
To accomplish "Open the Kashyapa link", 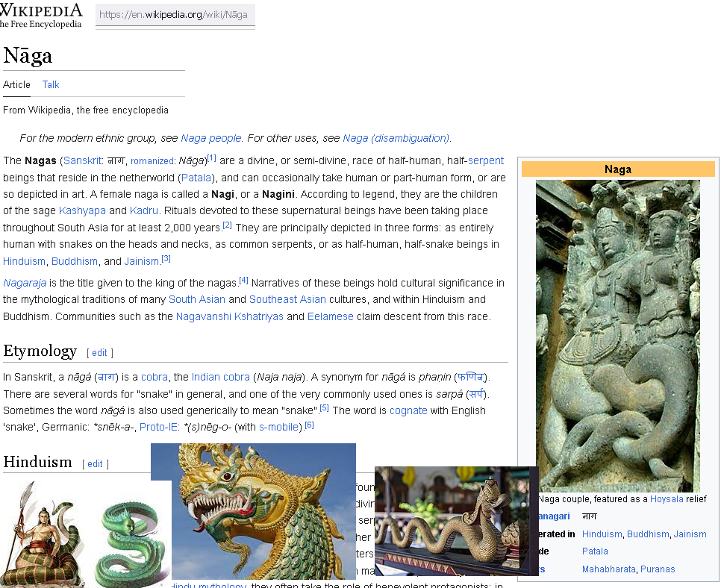I will point(82,211).
